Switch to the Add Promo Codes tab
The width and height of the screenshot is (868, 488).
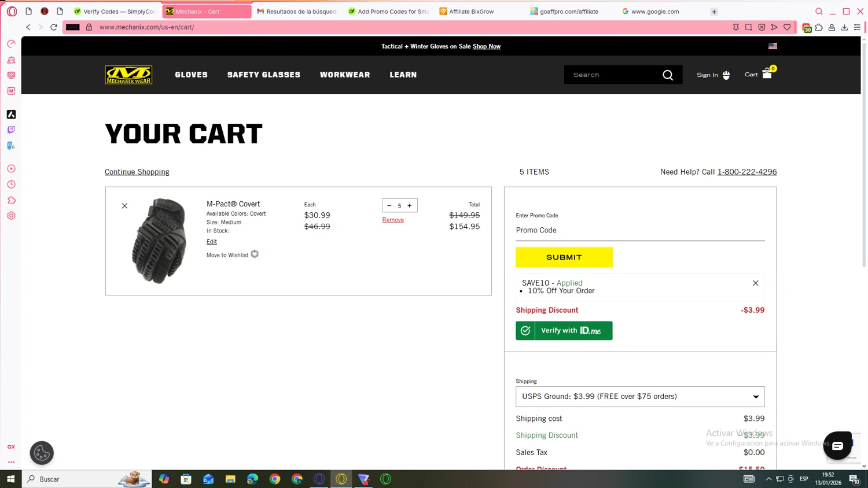[388, 12]
